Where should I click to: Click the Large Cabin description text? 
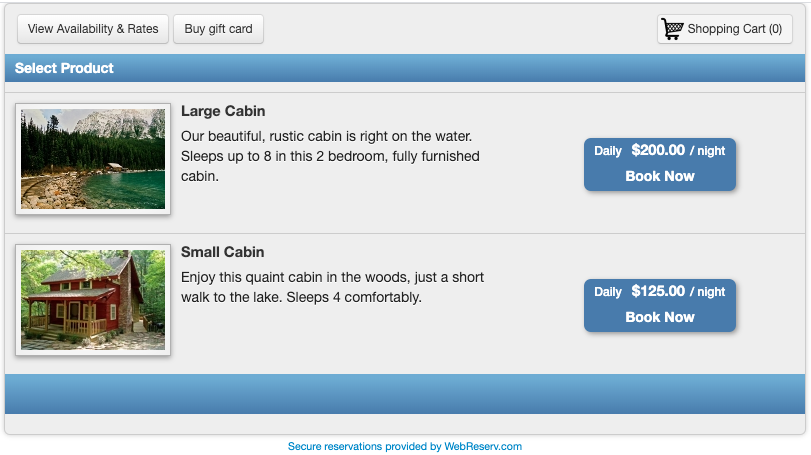330,156
